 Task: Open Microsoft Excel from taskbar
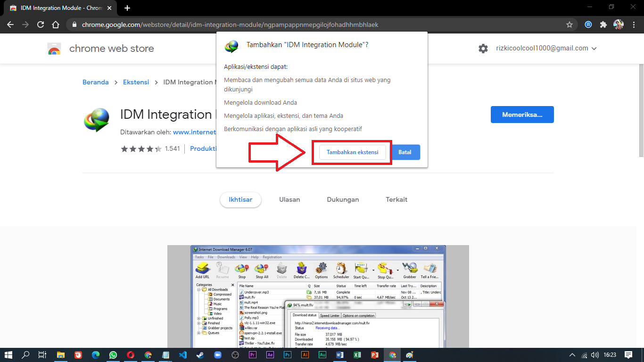[357, 355]
